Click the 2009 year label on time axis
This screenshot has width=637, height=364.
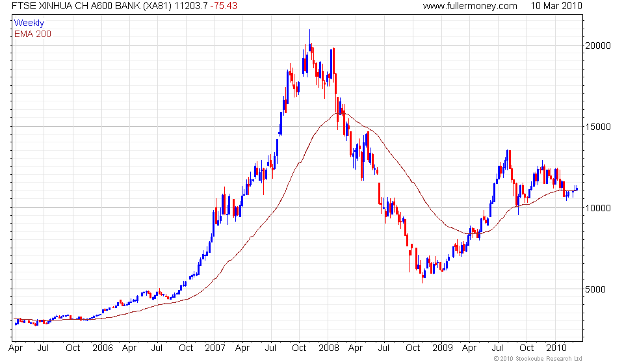443,348
